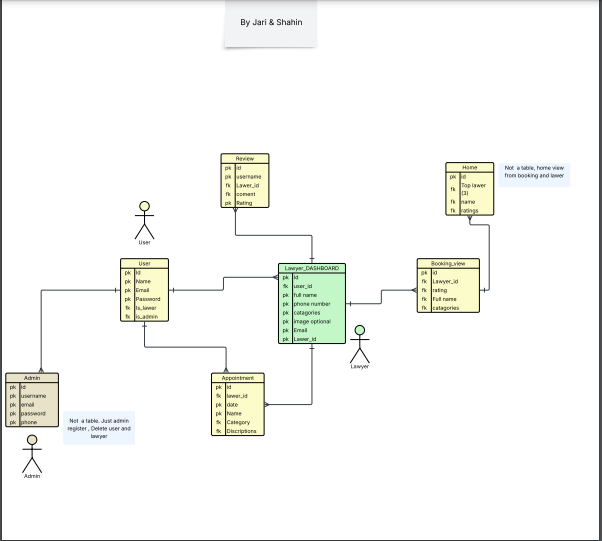Click the "id" row in User table
The height and width of the screenshot is (541, 602).
coord(144,273)
